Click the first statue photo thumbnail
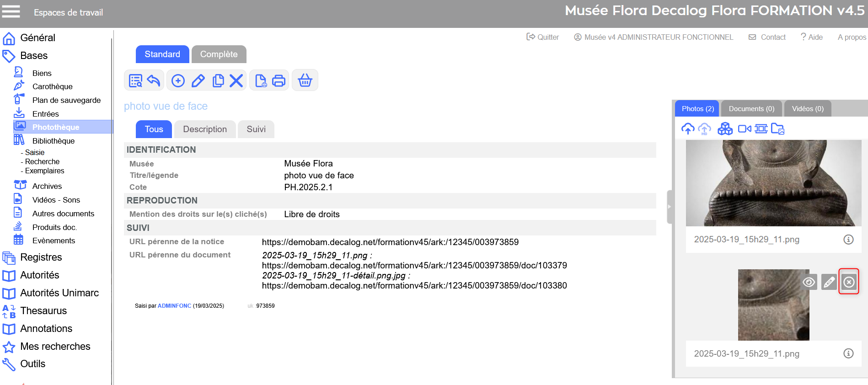 tap(773, 183)
